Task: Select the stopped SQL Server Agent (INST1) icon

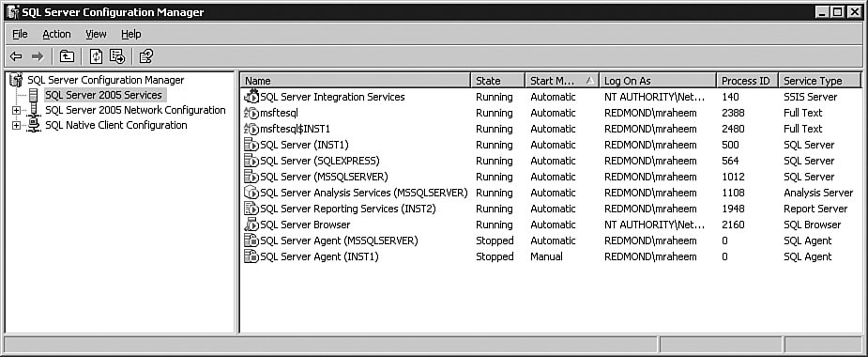Action: [251, 256]
